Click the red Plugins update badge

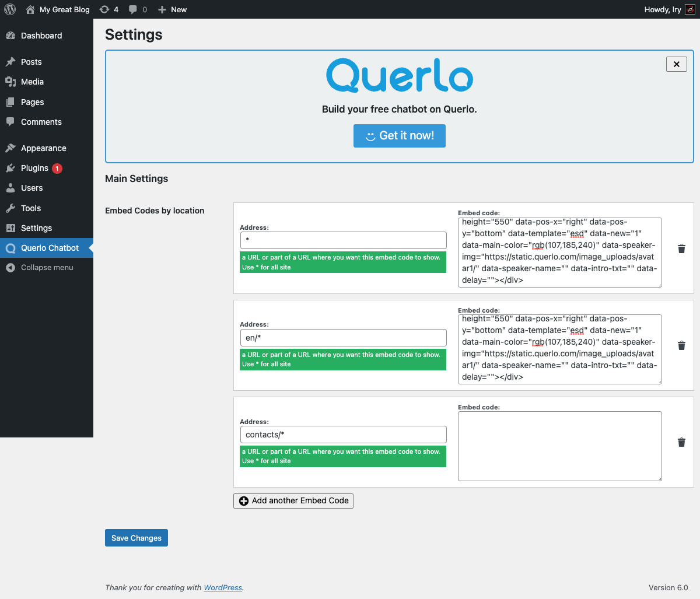click(57, 168)
